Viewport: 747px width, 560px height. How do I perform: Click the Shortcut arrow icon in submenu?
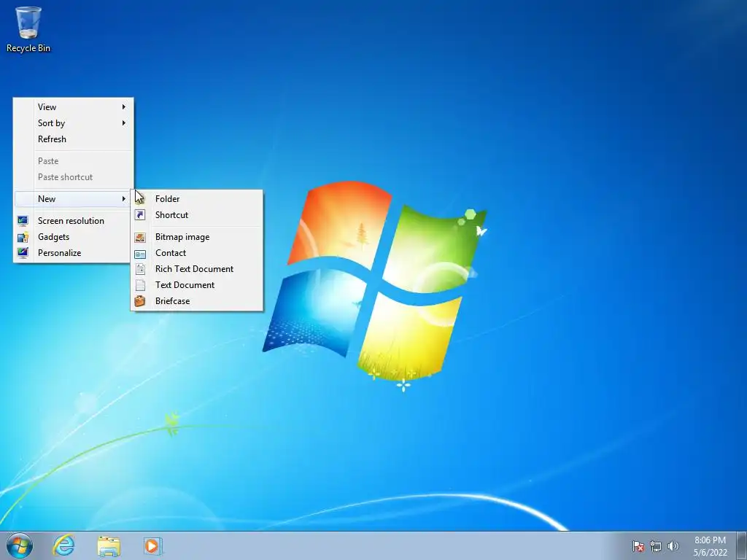140,215
